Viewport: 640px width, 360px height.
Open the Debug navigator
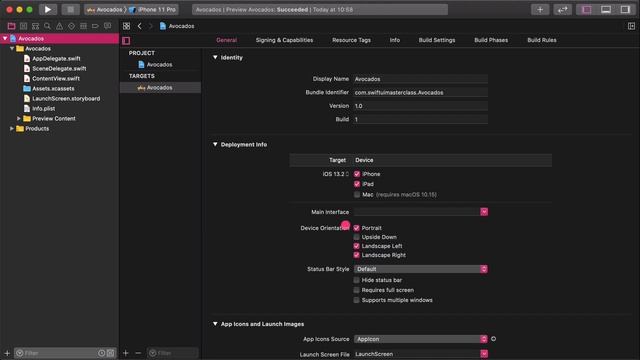point(83,26)
